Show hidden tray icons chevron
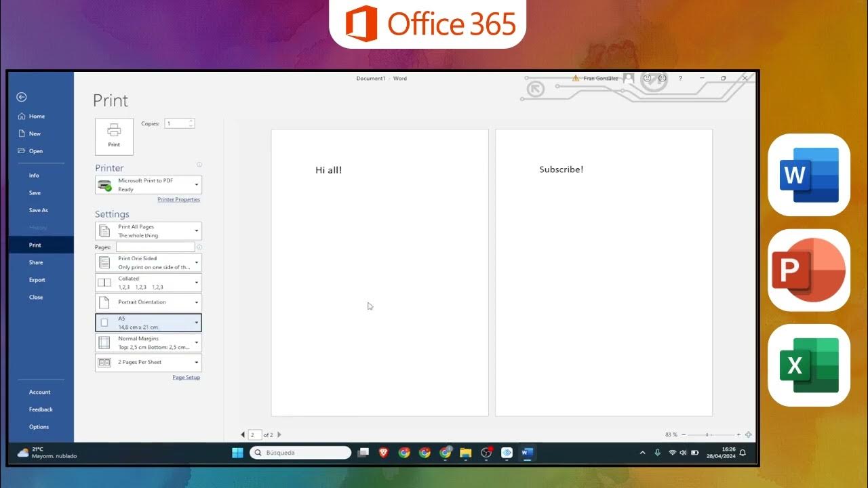Viewport: 868px width, 488px height. tap(643, 453)
